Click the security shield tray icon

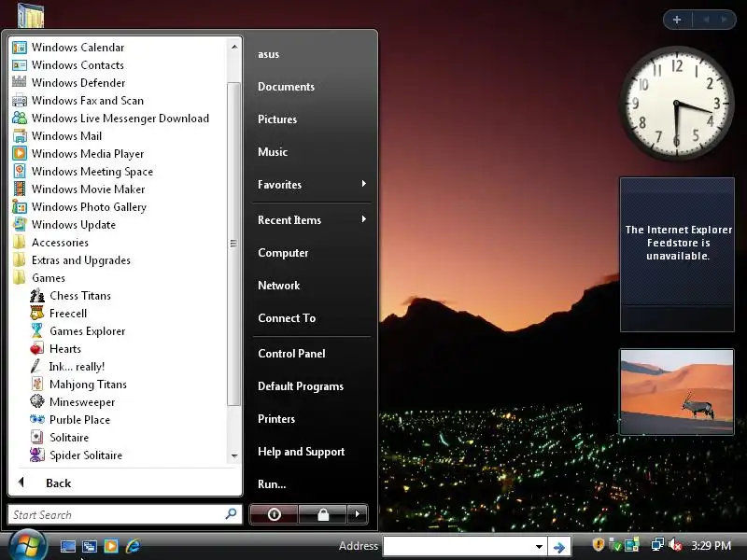click(599, 544)
